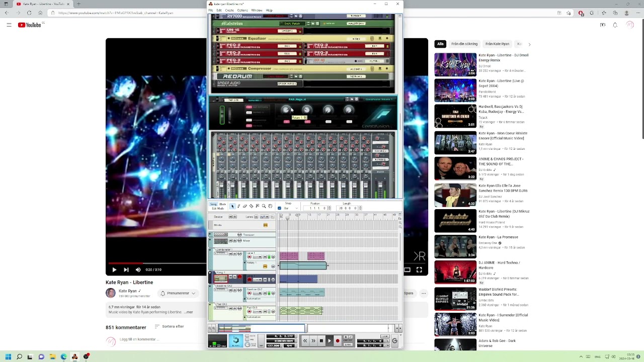Click the add Lanes button
The width and height of the screenshot is (644, 362).
pyautogui.click(x=256, y=217)
